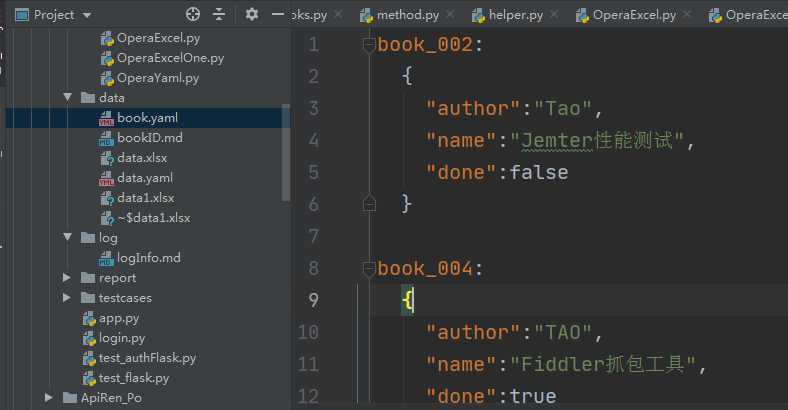Close the method.py tab
Viewport: 788px width, 410px height.
click(x=450, y=15)
